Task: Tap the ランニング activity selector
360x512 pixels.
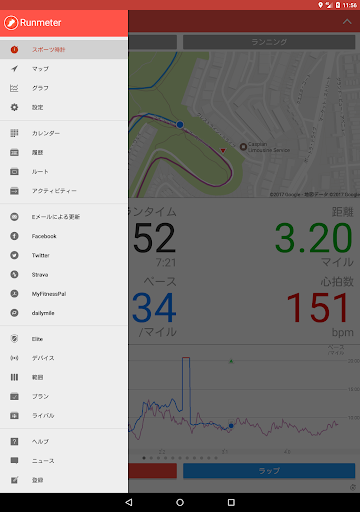Action: point(269,42)
